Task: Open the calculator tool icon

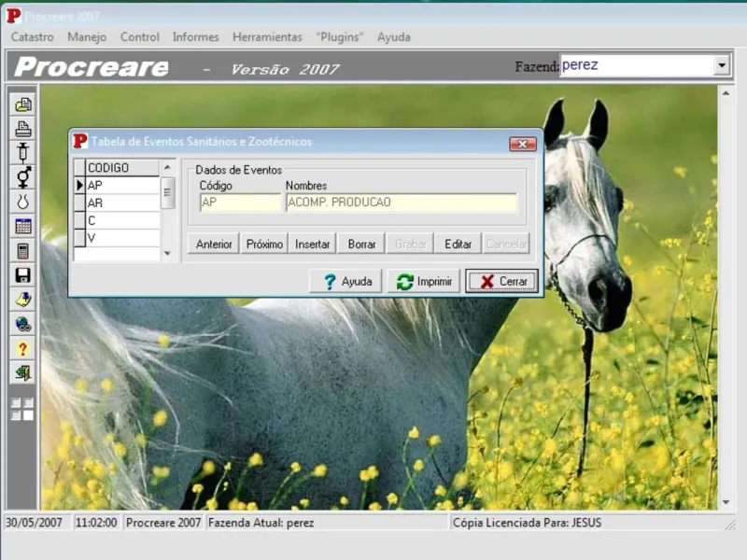Action: [22, 251]
